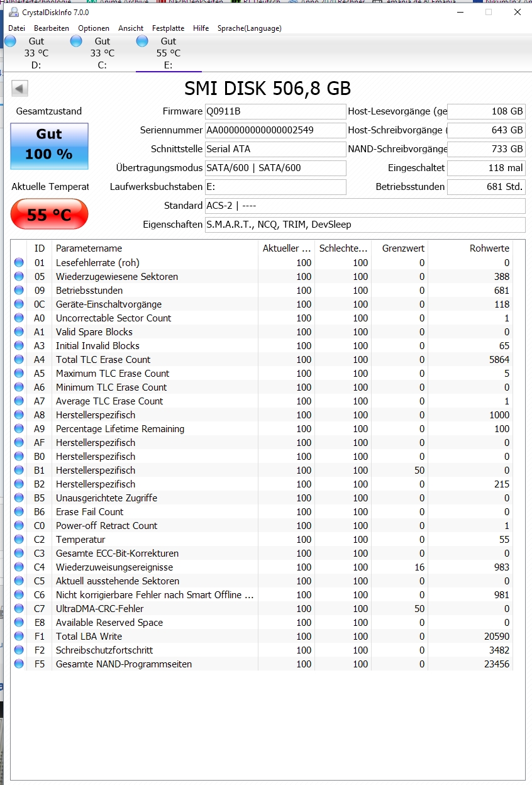
Task: Click status orb for Geräte-Einschaltvorgänge
Action: point(19,304)
